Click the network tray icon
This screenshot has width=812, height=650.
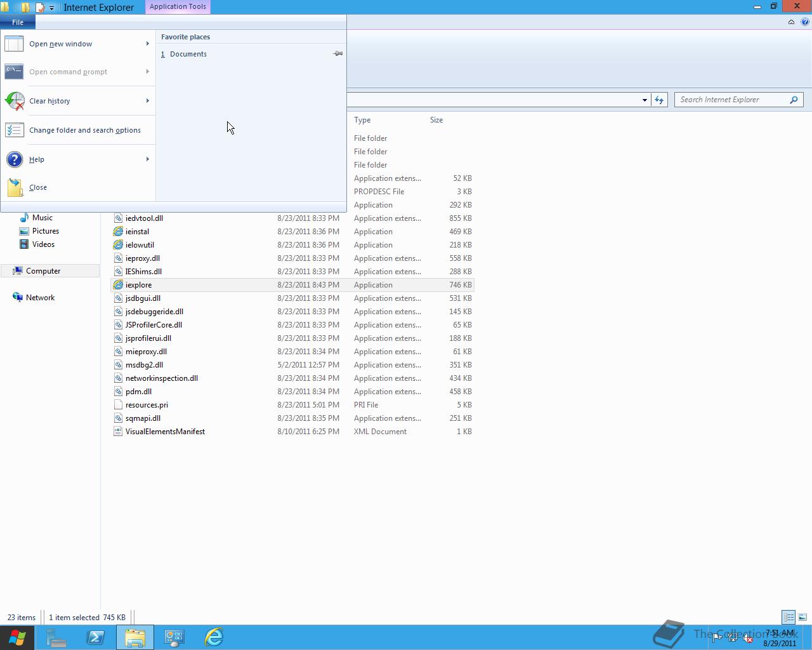(732, 638)
